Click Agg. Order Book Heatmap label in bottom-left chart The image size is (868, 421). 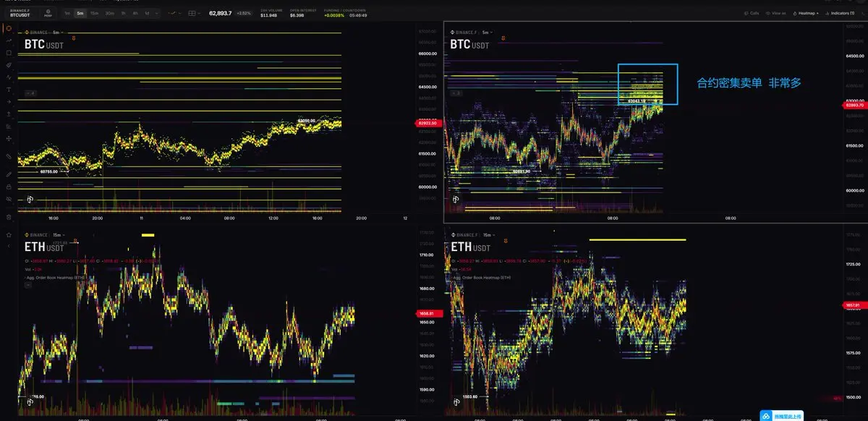coord(54,277)
